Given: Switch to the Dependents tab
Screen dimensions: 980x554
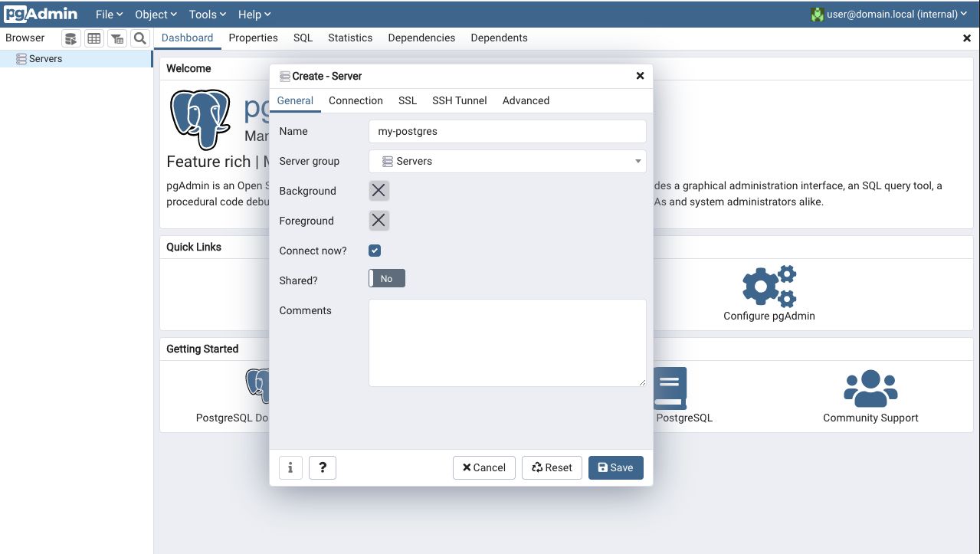Looking at the screenshot, I should (x=499, y=38).
